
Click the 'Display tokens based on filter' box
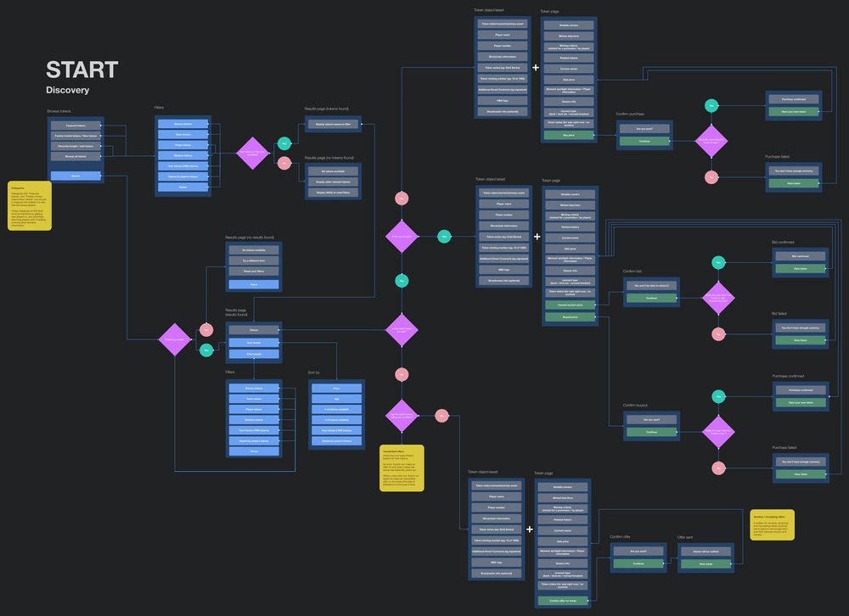coord(333,124)
